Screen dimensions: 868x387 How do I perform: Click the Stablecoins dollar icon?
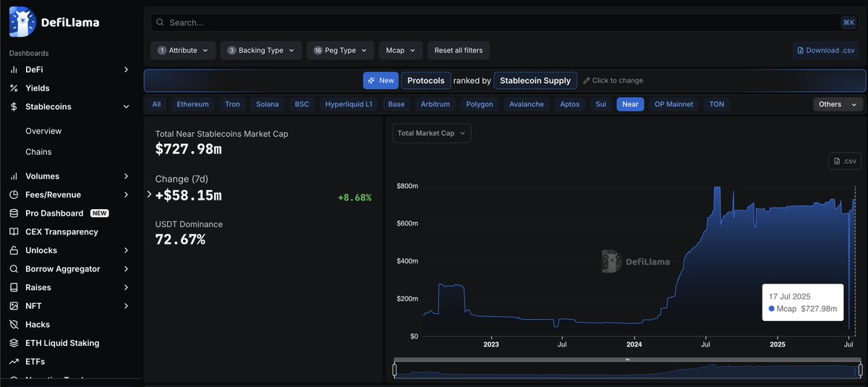pos(14,107)
